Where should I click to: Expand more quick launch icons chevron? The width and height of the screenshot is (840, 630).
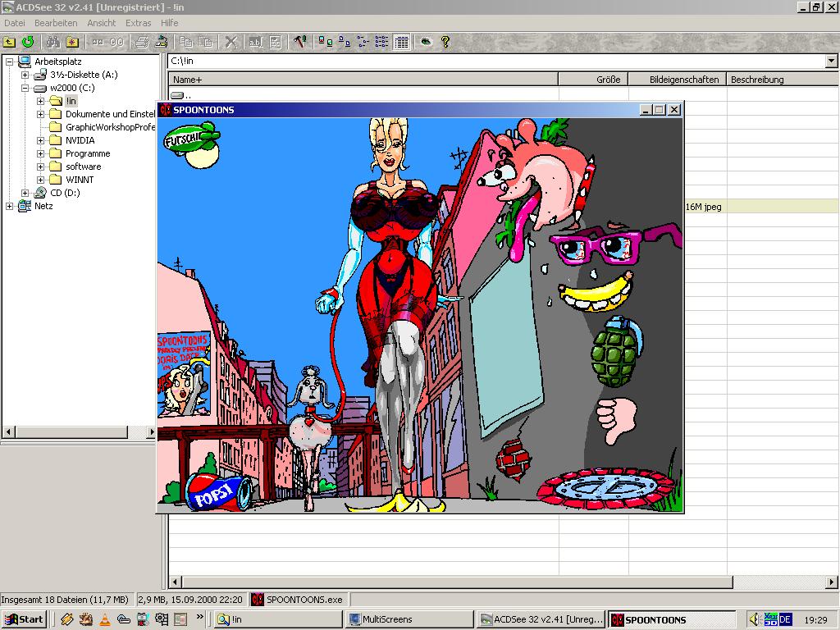199,617
